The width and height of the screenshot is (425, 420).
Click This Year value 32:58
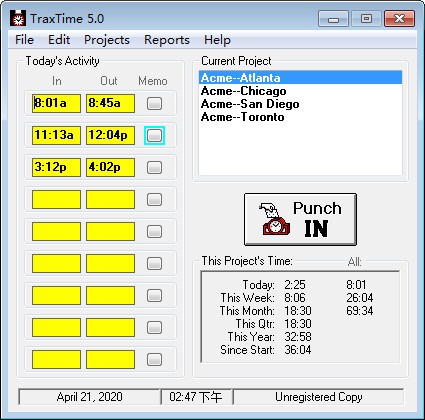point(298,337)
